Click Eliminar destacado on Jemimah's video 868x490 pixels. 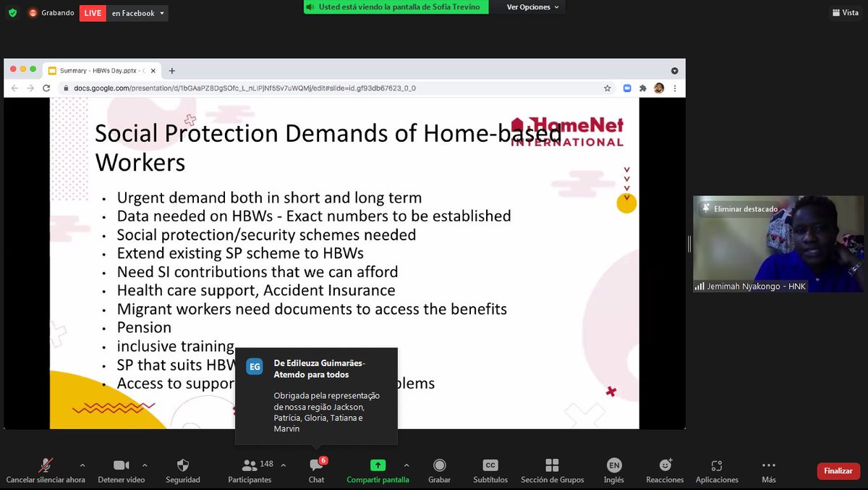[739, 208]
